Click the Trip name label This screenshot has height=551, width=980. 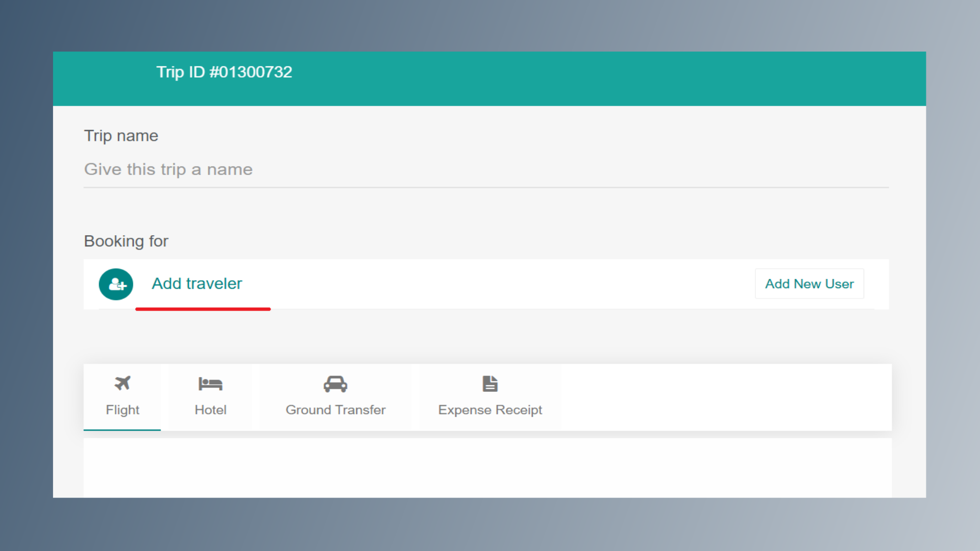121,136
